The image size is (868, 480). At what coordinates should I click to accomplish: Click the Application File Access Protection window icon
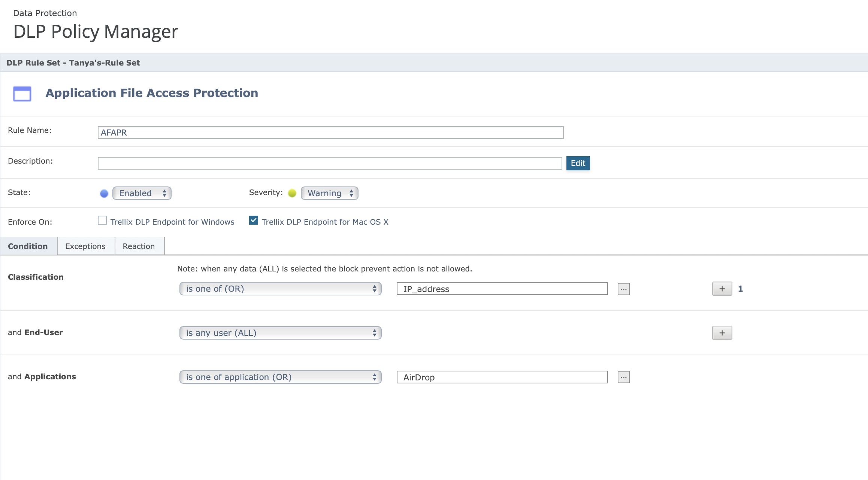point(22,94)
